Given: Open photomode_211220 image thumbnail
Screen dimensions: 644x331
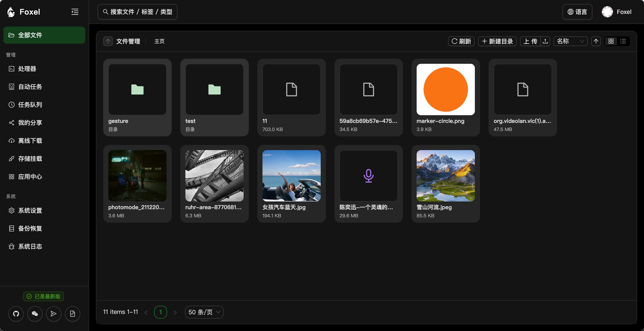Looking at the screenshot, I should point(137,176).
